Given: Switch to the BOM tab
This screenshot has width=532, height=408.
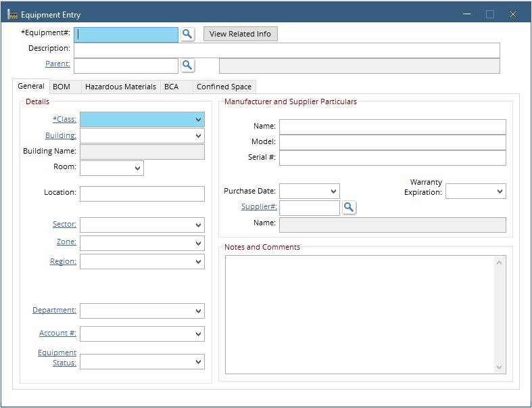Looking at the screenshot, I should 62,87.
